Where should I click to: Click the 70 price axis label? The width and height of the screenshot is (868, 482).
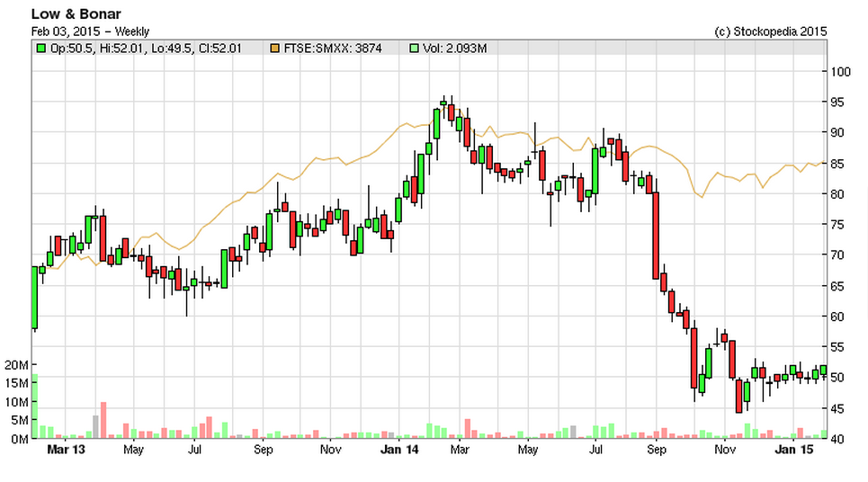click(837, 255)
